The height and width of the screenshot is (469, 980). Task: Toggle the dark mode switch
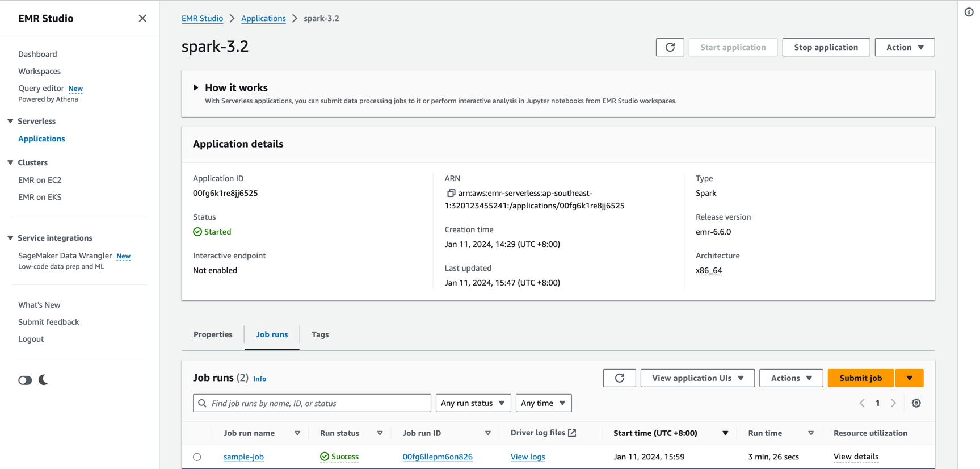pos(25,380)
